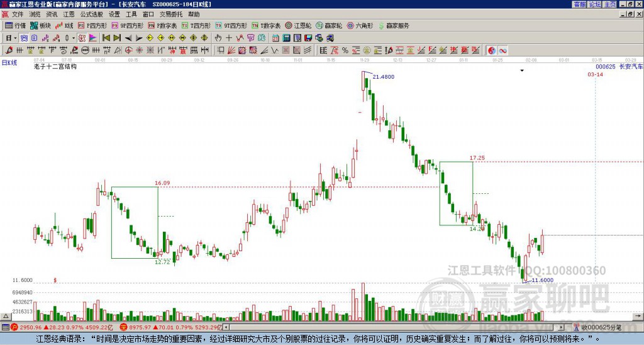
Task: Open the 板块 sector view
Action: [x=41, y=25]
